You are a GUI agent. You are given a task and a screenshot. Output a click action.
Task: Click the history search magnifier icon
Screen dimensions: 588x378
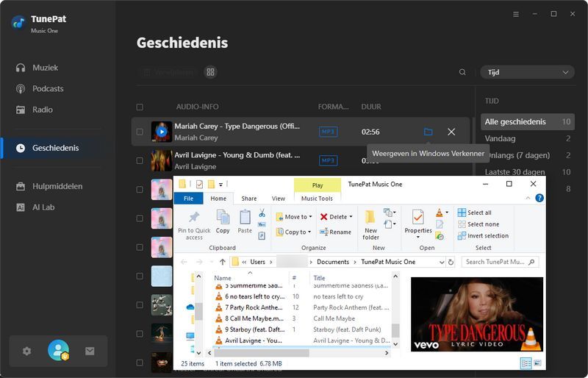pos(462,72)
